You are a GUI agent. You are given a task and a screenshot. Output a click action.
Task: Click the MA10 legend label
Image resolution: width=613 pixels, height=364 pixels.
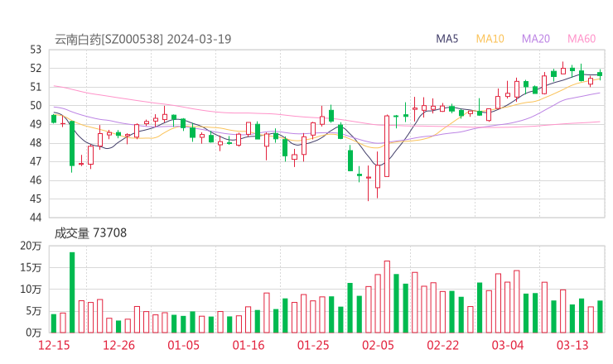(490, 39)
